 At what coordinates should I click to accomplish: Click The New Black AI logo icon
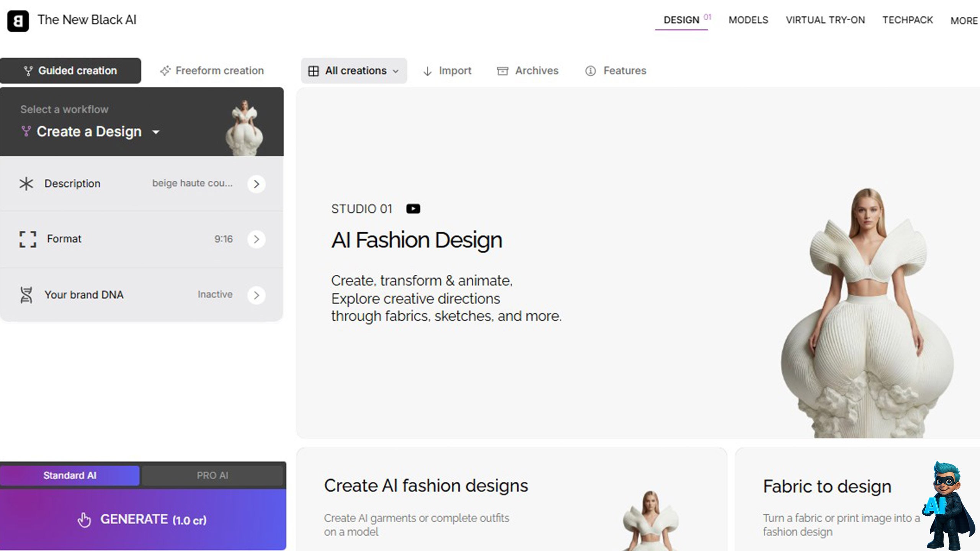18,21
